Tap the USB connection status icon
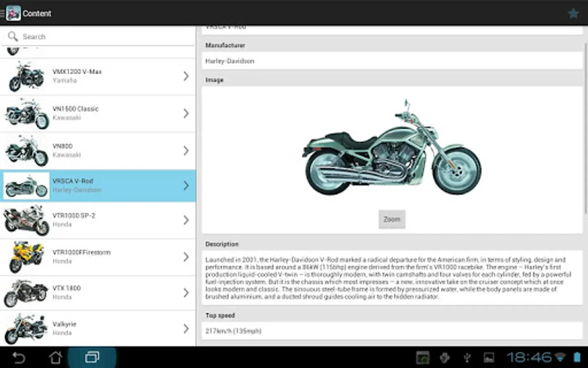 click(x=467, y=358)
